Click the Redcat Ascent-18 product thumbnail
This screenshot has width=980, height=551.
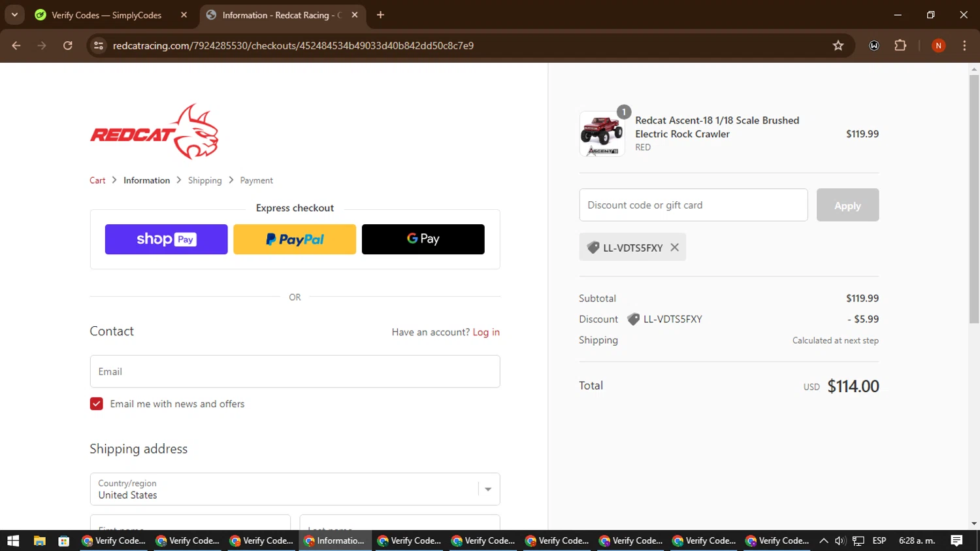point(602,134)
